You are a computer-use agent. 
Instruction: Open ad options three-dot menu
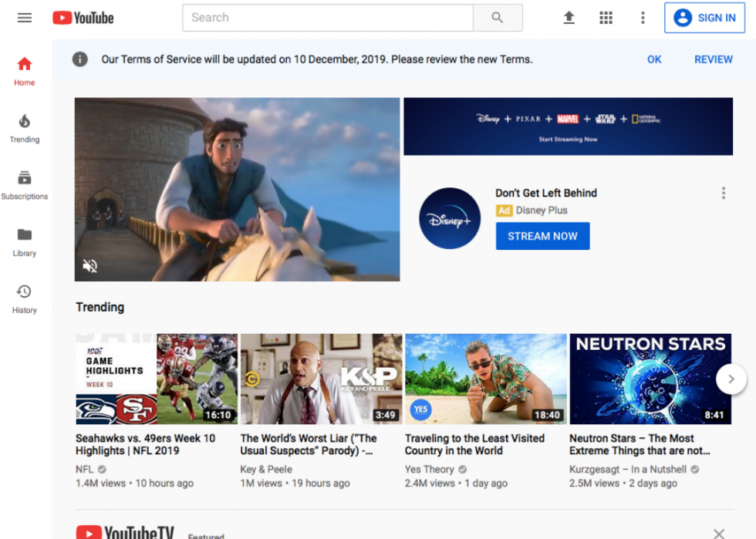pyautogui.click(x=724, y=194)
